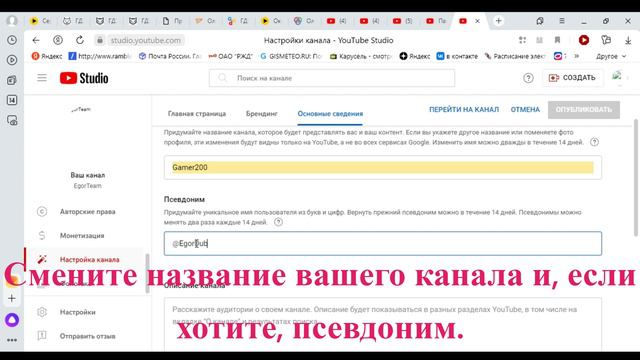Click the YouTube Studio logo
Screen dimensions: 640x360
(x=84, y=78)
